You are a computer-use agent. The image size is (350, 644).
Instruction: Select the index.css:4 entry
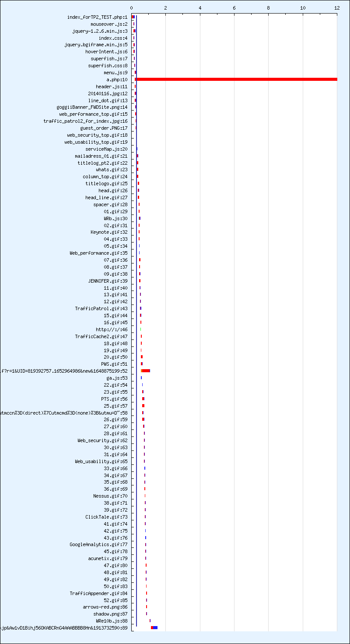113,38
